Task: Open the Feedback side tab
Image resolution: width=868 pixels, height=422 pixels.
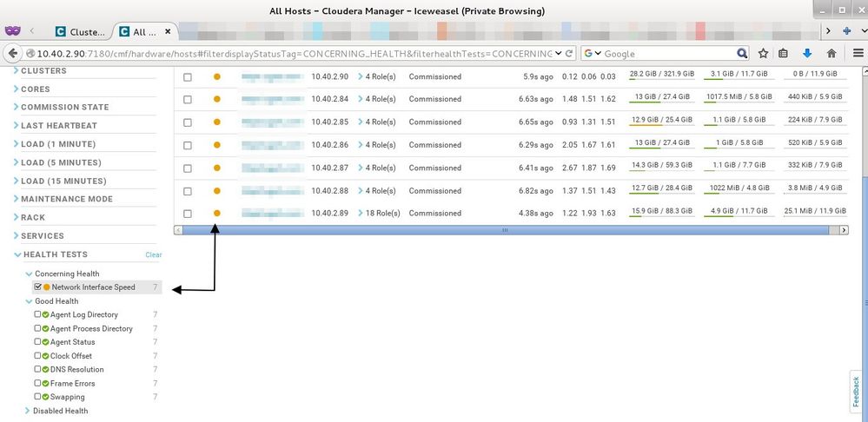Action: coord(857,392)
